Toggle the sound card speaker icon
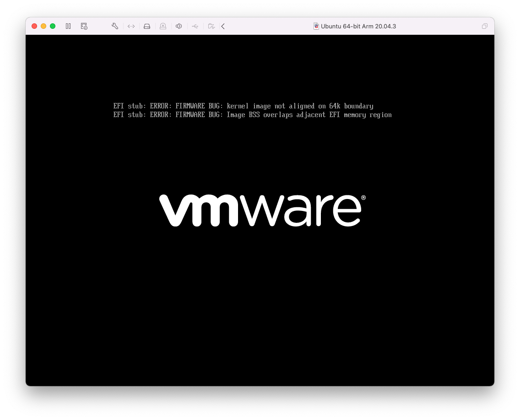 tap(179, 26)
